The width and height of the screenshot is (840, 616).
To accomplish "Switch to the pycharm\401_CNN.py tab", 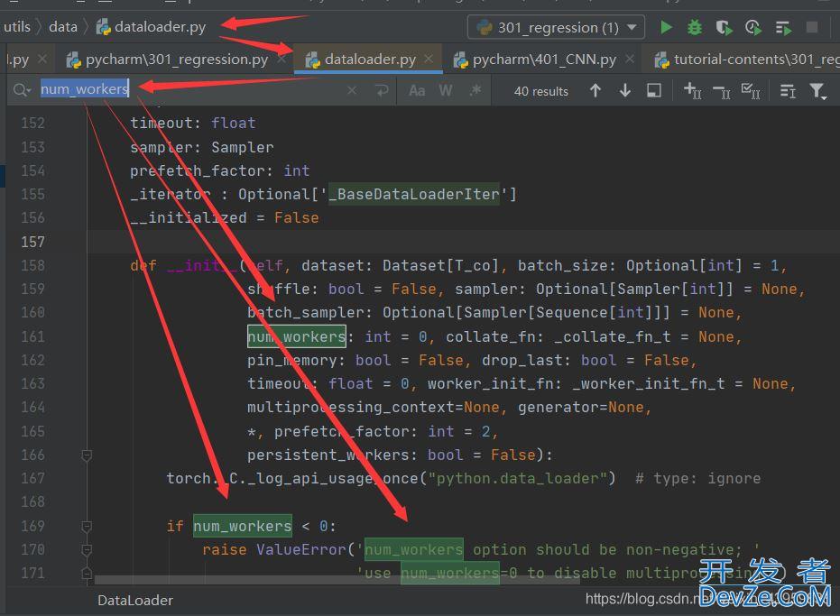I will coord(544,59).
